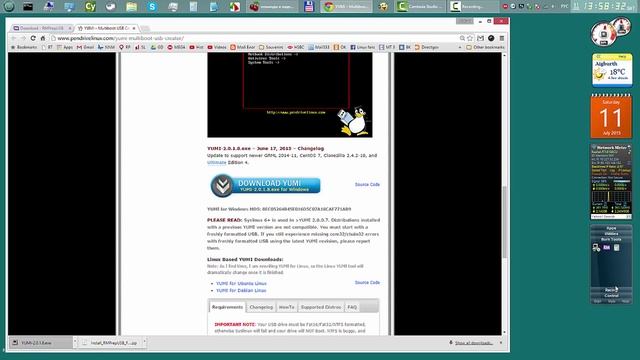This screenshot has width=640, height=360.
Task: Open the Skype taskbar icon
Action: (x=152, y=6)
